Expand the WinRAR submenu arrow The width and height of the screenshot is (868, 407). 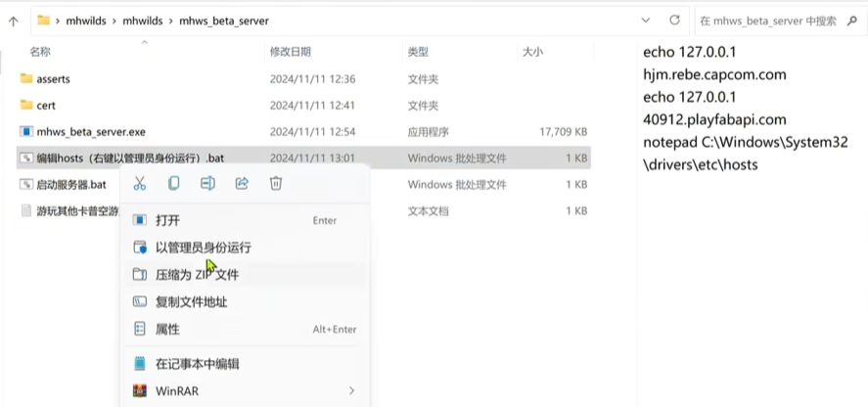tap(351, 391)
